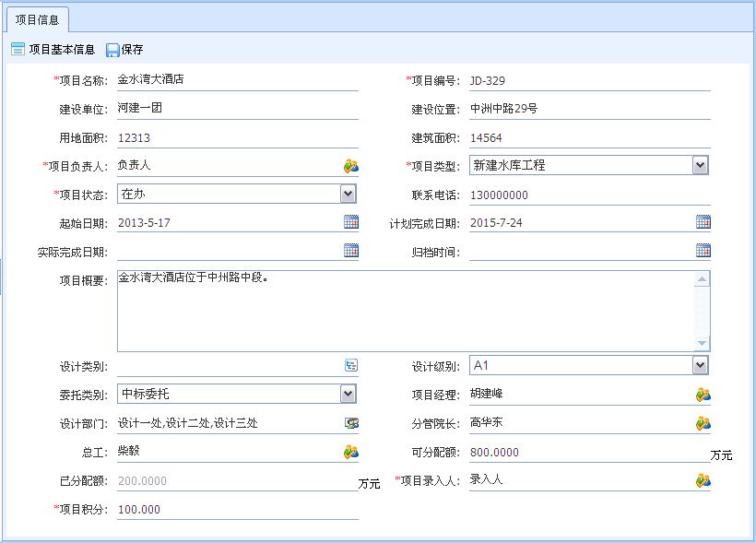Screen dimensions: 756x543
Task: Expand the 设计级别 dropdown showing A1
Action: click(701, 364)
